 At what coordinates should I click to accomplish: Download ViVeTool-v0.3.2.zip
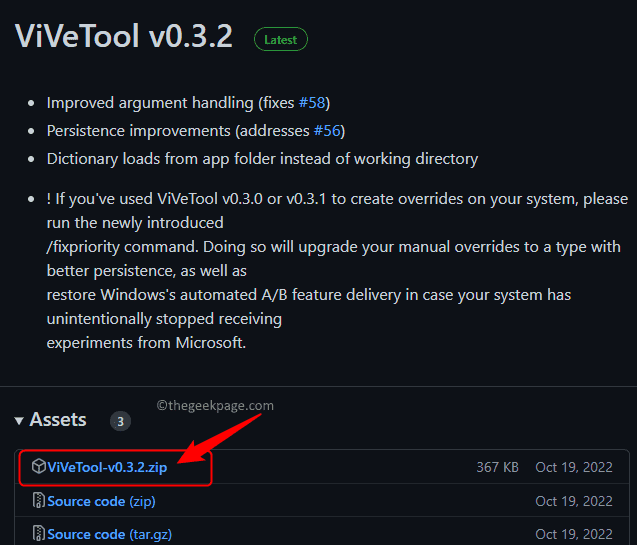click(107, 467)
